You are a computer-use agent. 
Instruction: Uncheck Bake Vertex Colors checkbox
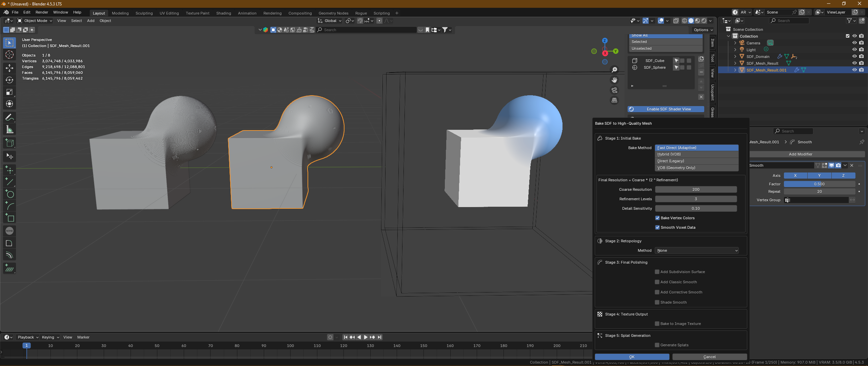(657, 218)
